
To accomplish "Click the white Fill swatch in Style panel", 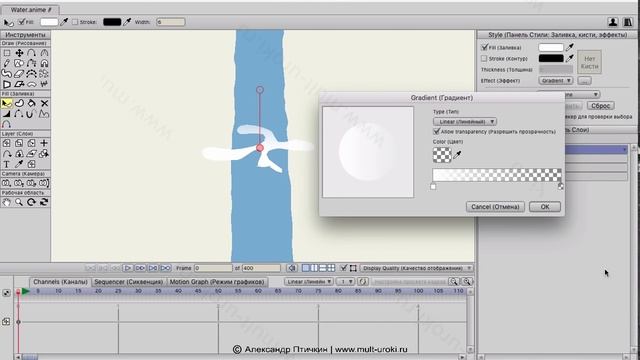I will pyautogui.click(x=551, y=47).
